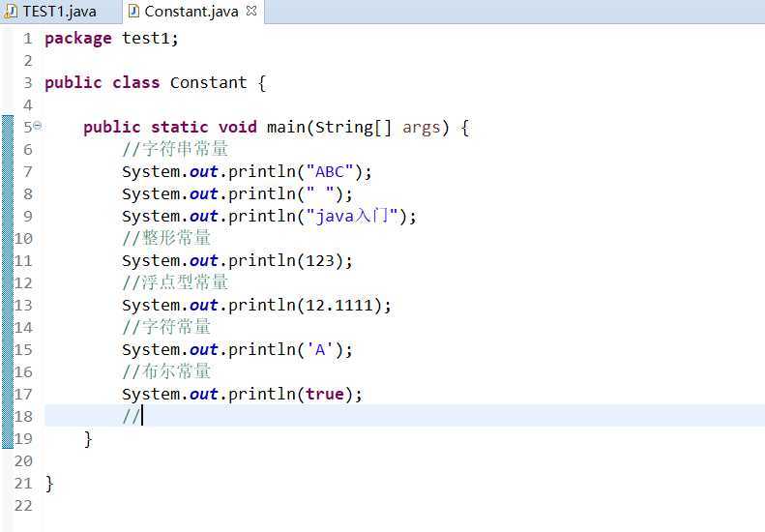The width and height of the screenshot is (765, 532).
Task: Select the Constant.java editor tab
Action: [x=191, y=12]
